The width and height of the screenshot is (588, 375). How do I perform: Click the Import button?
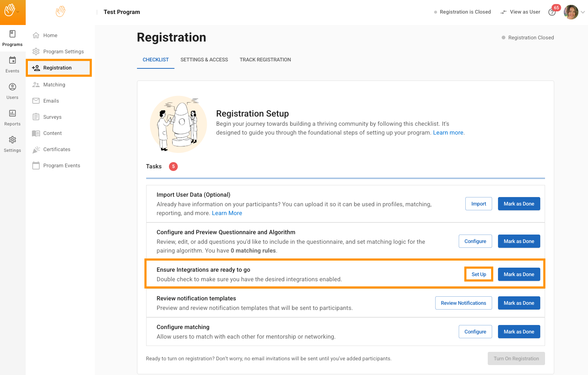pos(479,204)
